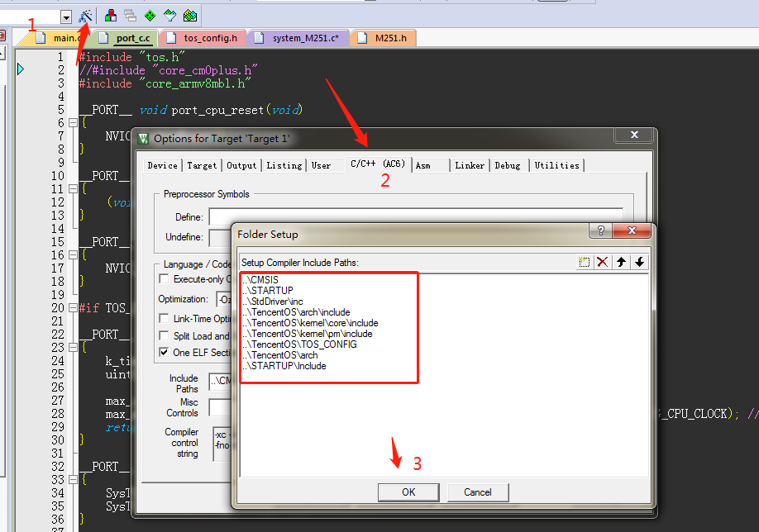Collapse the code fold at line 33
This screenshot has width=759, height=532.
click(73, 479)
